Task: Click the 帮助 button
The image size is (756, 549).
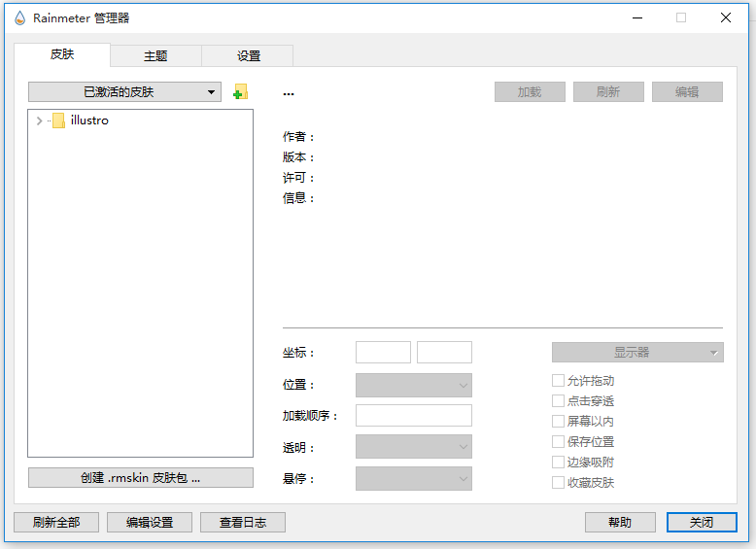Action: (x=620, y=523)
